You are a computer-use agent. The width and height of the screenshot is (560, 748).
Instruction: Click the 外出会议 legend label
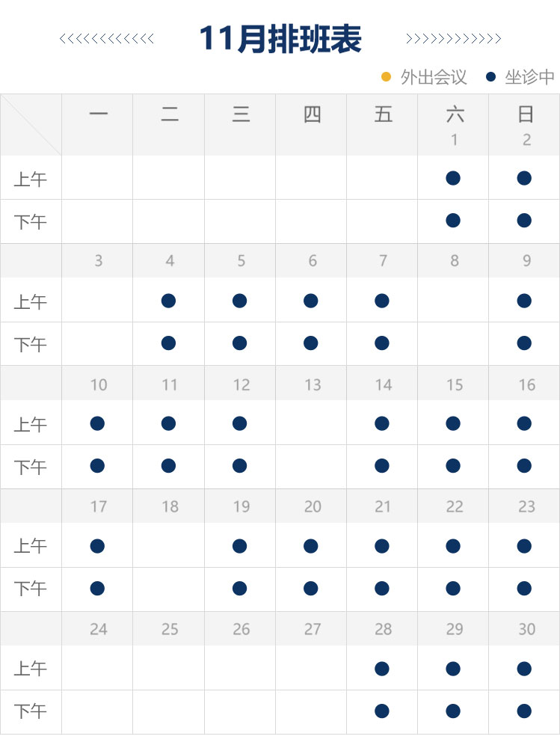[434, 77]
